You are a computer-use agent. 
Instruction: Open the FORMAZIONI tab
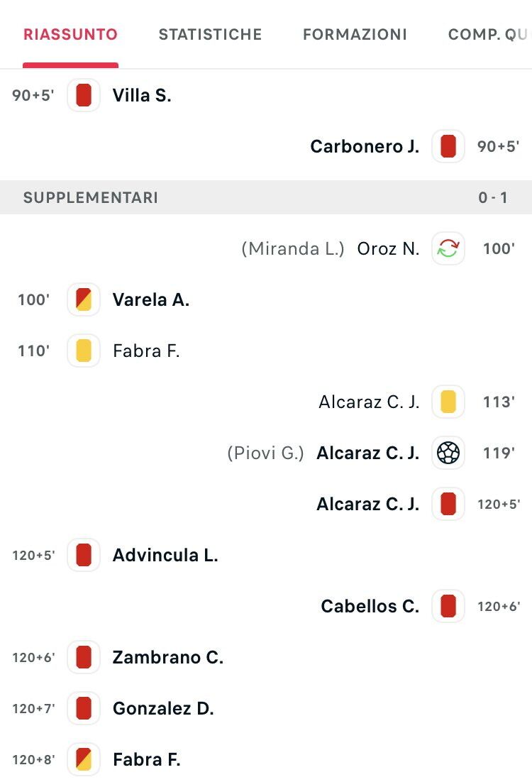click(355, 34)
